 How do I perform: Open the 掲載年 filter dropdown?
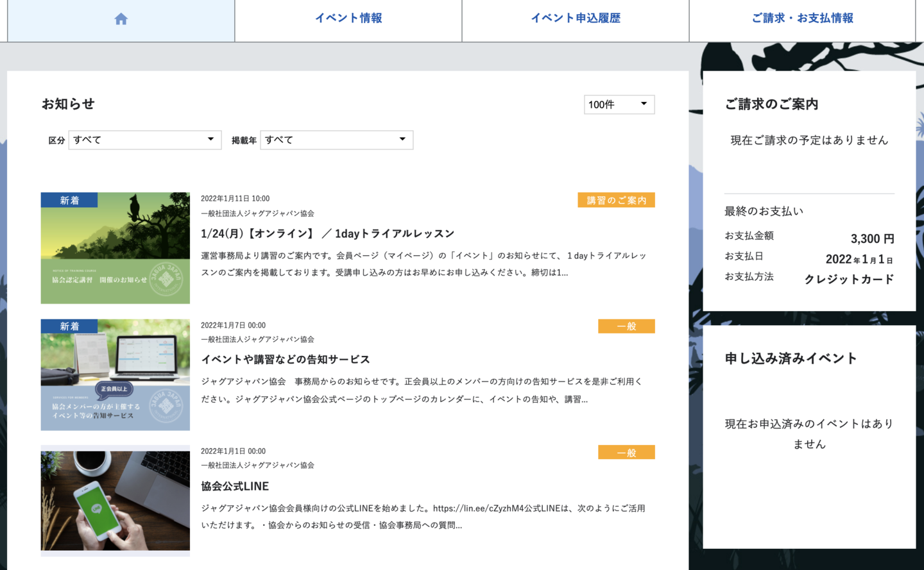pyautogui.click(x=336, y=139)
